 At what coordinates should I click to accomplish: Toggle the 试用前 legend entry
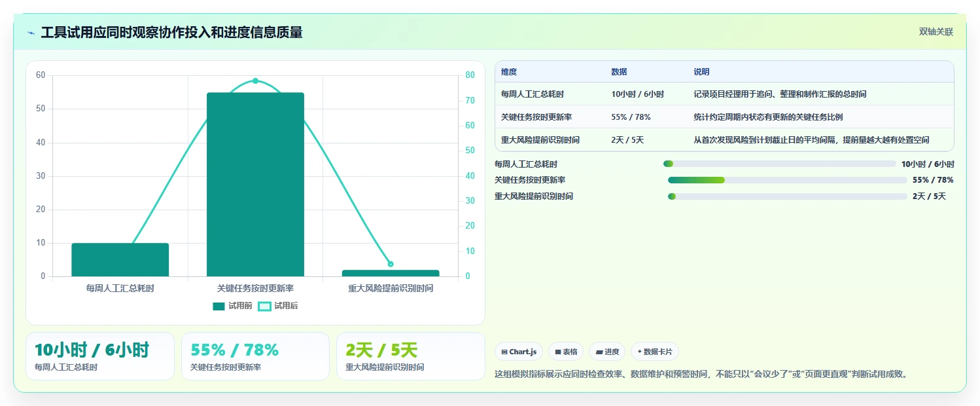pyautogui.click(x=233, y=306)
